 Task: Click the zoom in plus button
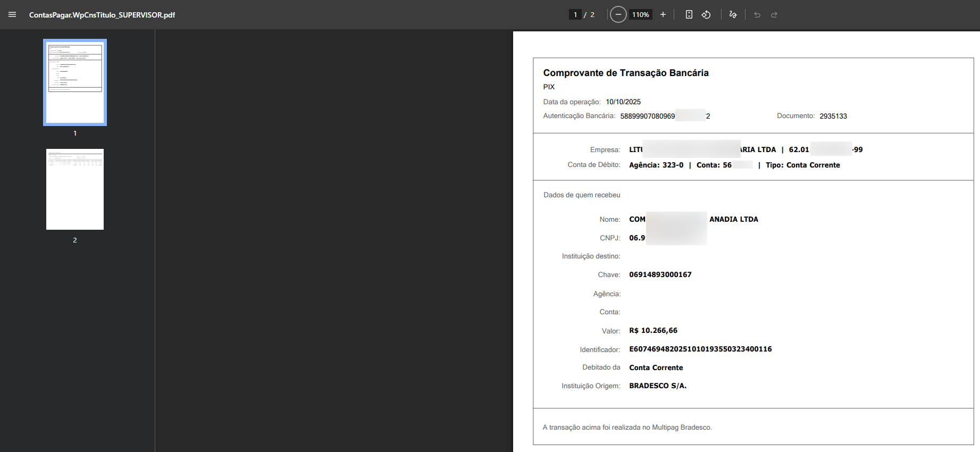pos(663,14)
